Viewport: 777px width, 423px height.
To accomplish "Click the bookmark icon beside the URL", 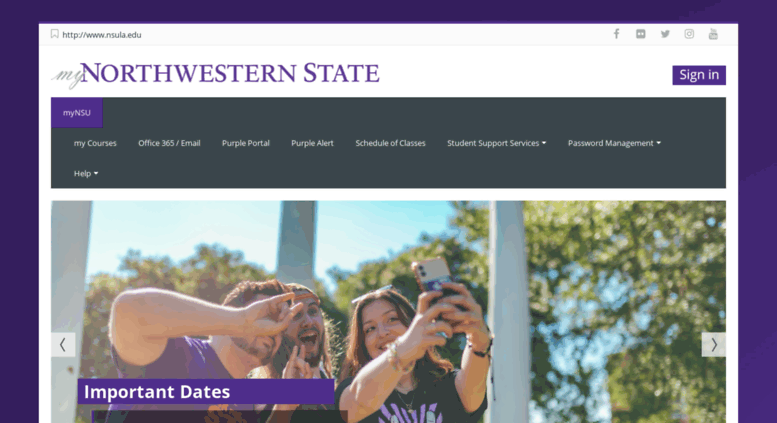I will (x=55, y=34).
